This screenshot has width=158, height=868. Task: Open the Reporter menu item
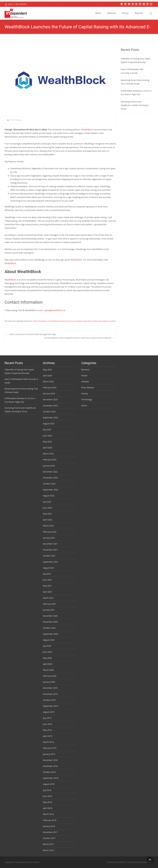[139, 13]
